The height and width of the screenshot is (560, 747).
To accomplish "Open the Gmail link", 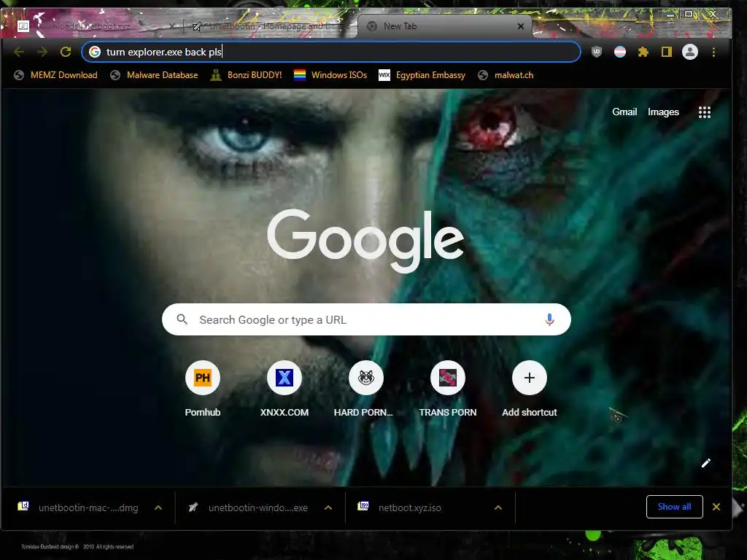I will point(624,112).
